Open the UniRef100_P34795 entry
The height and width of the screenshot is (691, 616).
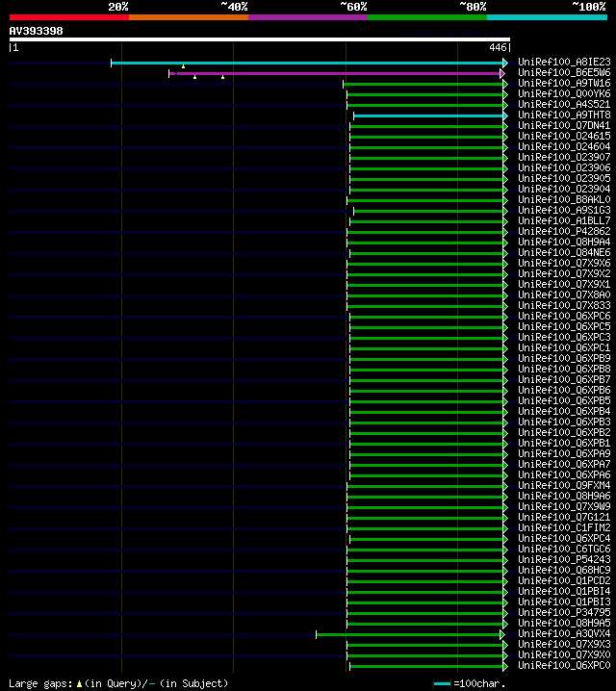point(564,612)
